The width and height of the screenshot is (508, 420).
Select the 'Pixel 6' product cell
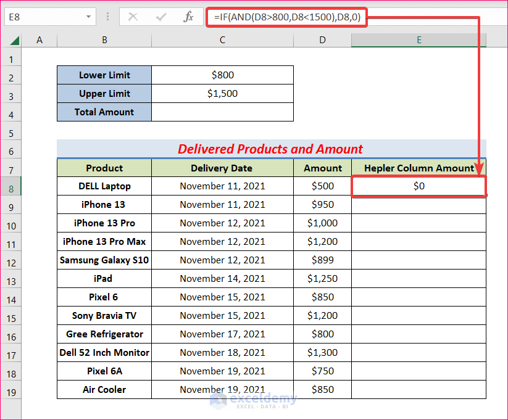(104, 297)
